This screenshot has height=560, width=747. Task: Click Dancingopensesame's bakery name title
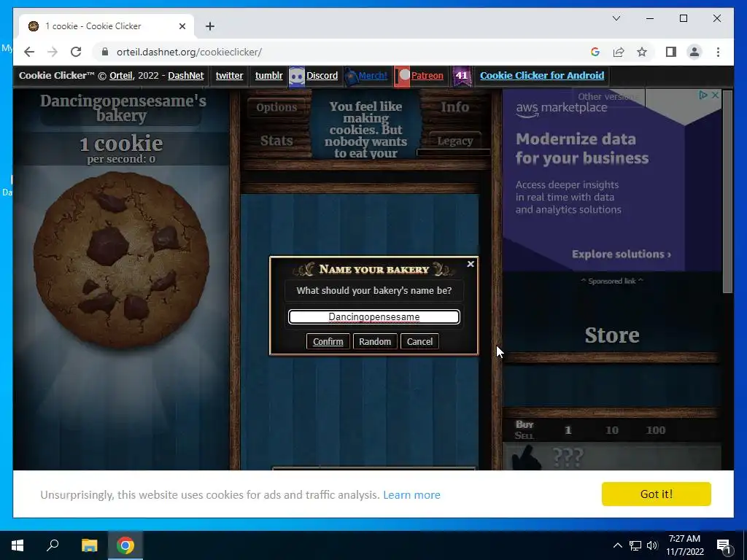click(123, 108)
